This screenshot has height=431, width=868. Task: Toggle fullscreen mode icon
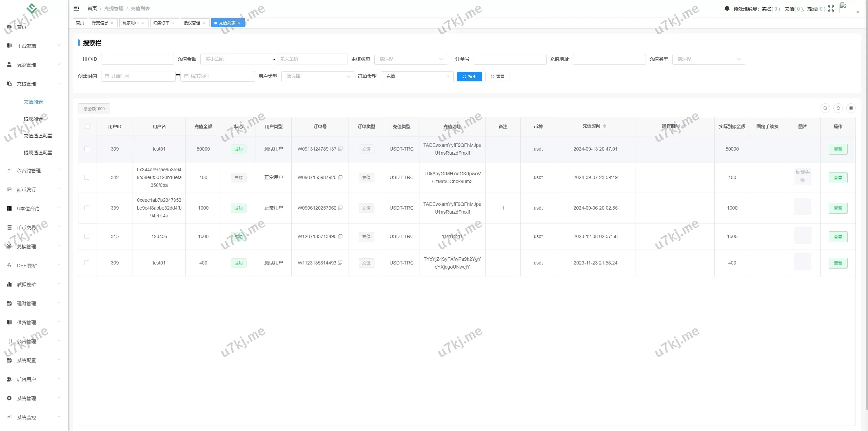point(831,8)
